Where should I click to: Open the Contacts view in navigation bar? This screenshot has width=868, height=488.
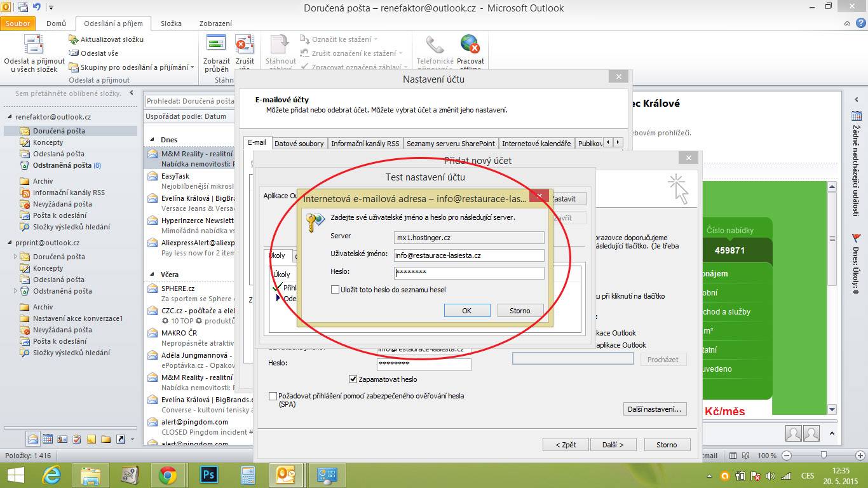click(x=62, y=438)
